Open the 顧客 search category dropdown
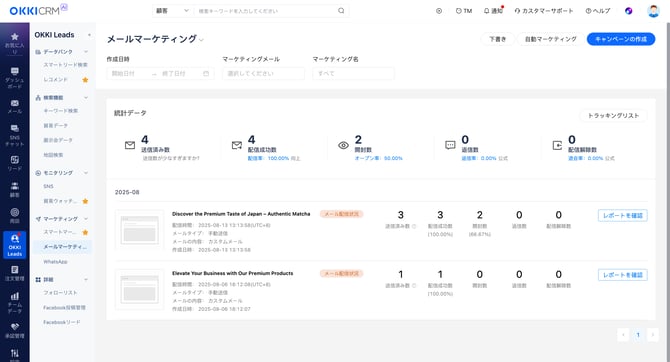This screenshot has width=670, height=362. coord(172,11)
